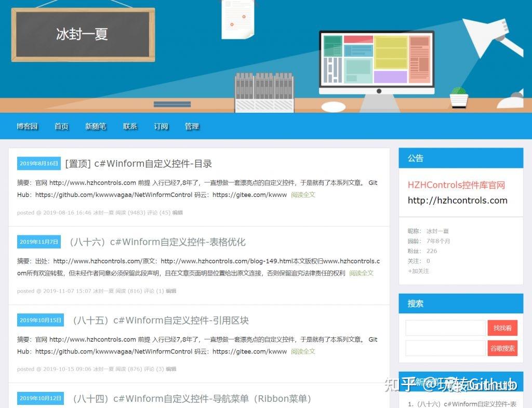Focus the search field next to 谷歌搜索
Screen dimensions: 532x408
[x=446, y=348]
